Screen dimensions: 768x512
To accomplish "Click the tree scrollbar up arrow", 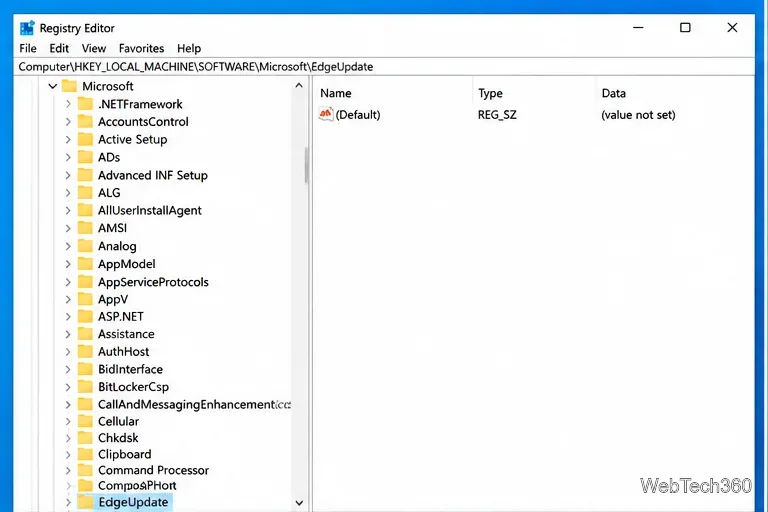I will 299,86.
